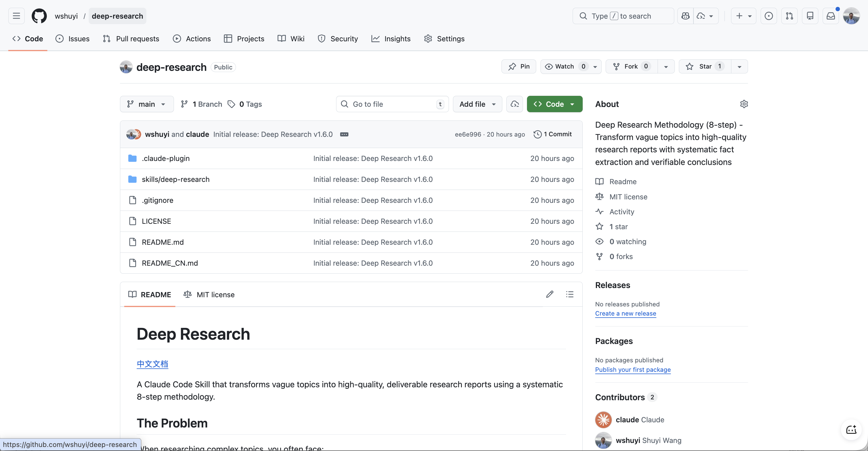Expand the Add file dropdown
Viewport: 868px width, 451px height.
pyautogui.click(x=477, y=104)
